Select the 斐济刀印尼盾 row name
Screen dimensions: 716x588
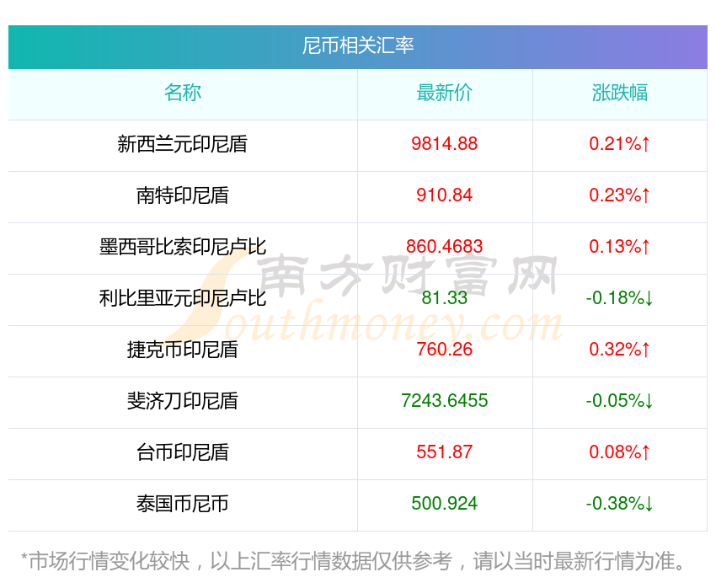click(183, 401)
